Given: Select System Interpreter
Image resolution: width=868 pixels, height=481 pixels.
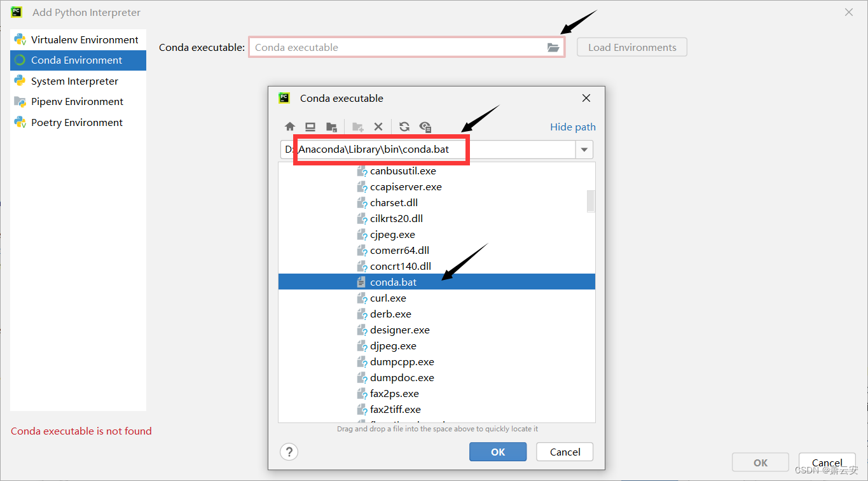Looking at the screenshot, I should click(x=78, y=81).
